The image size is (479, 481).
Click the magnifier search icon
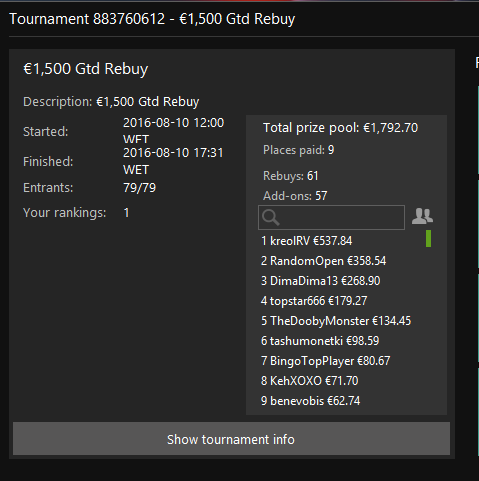[271, 218]
